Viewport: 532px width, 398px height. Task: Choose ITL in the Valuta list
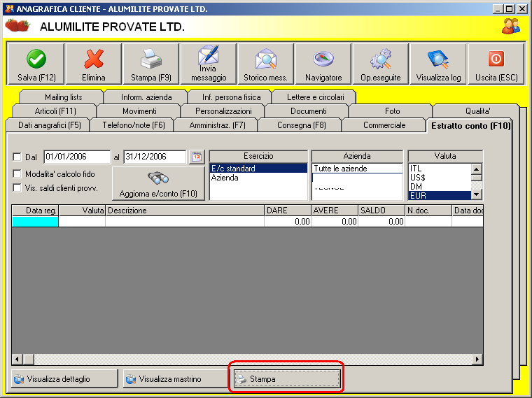(x=440, y=169)
